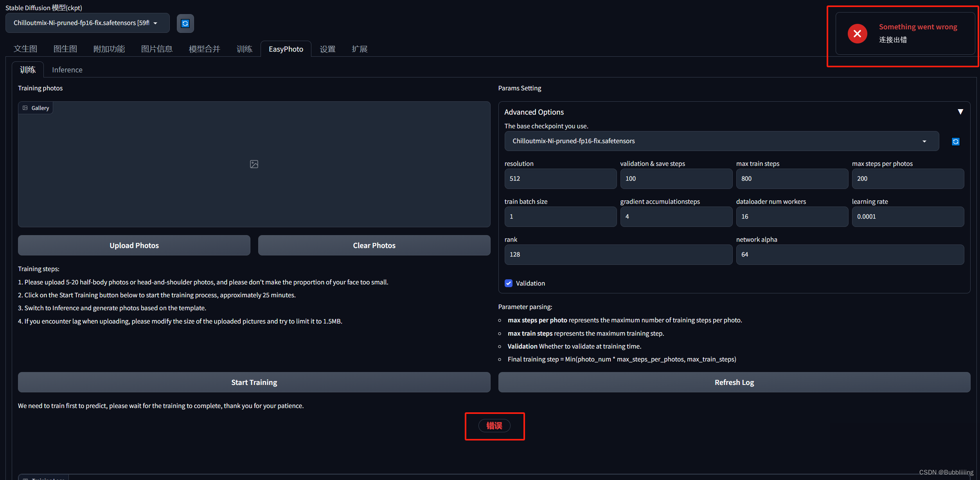
Task: Refresh the base checkpoint list icon
Action: 955,142
